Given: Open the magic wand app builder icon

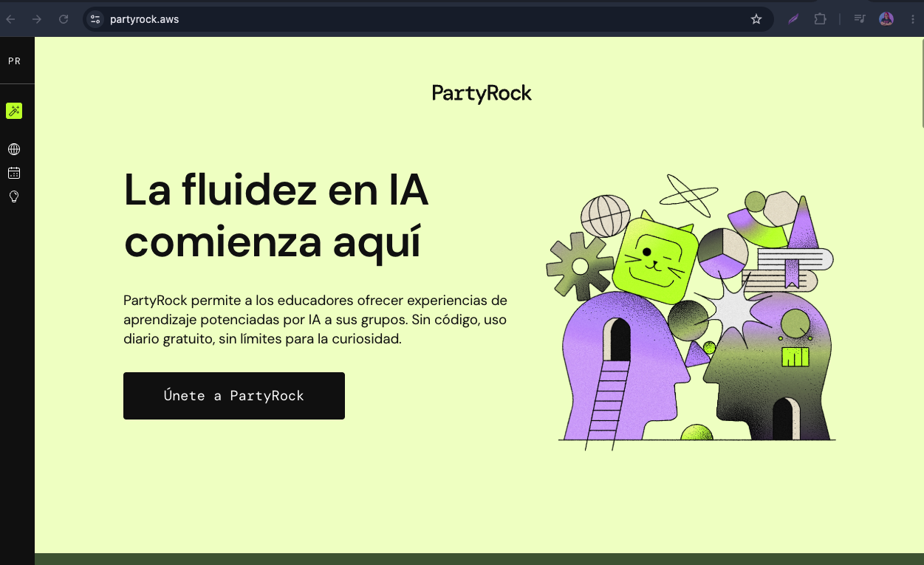Looking at the screenshot, I should [x=14, y=111].
